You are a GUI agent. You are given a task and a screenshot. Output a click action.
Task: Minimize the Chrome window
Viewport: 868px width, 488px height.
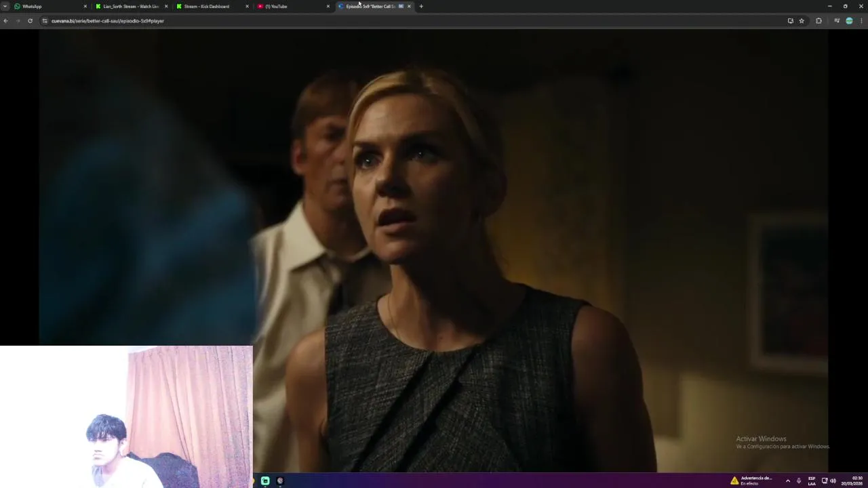tap(829, 6)
